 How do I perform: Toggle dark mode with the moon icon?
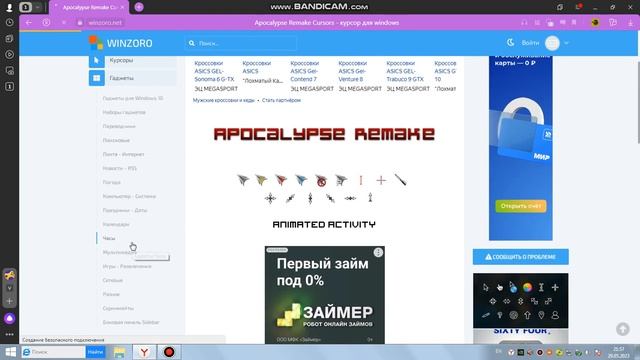(510, 42)
